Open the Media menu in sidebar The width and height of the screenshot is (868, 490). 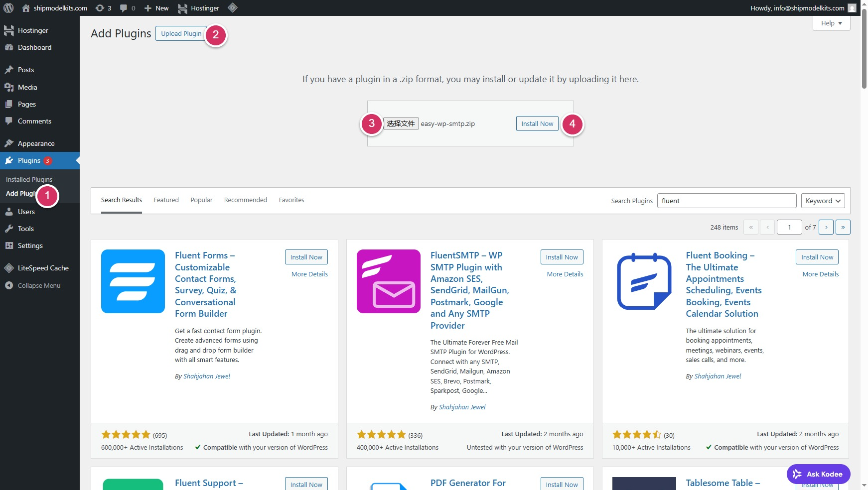point(27,87)
